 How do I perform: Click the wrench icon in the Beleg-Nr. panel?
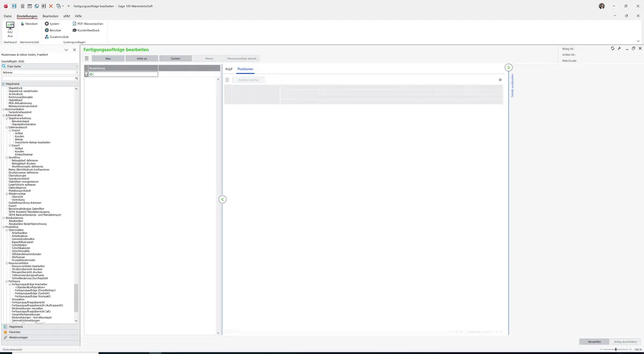(619, 48)
